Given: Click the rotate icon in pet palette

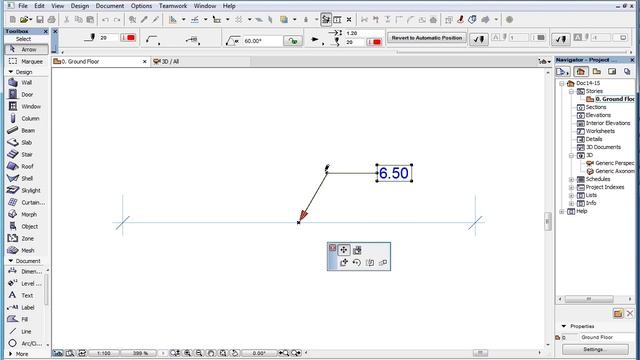Looking at the screenshot, I should [356, 262].
